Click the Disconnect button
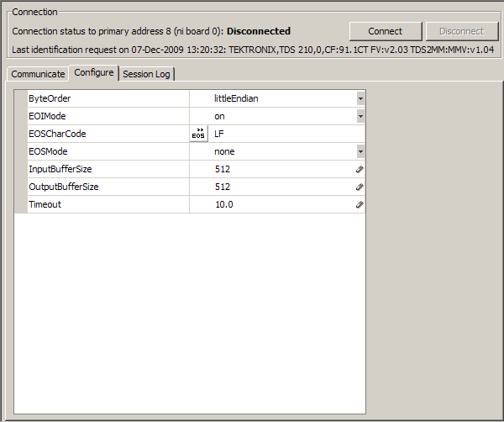 tap(461, 31)
